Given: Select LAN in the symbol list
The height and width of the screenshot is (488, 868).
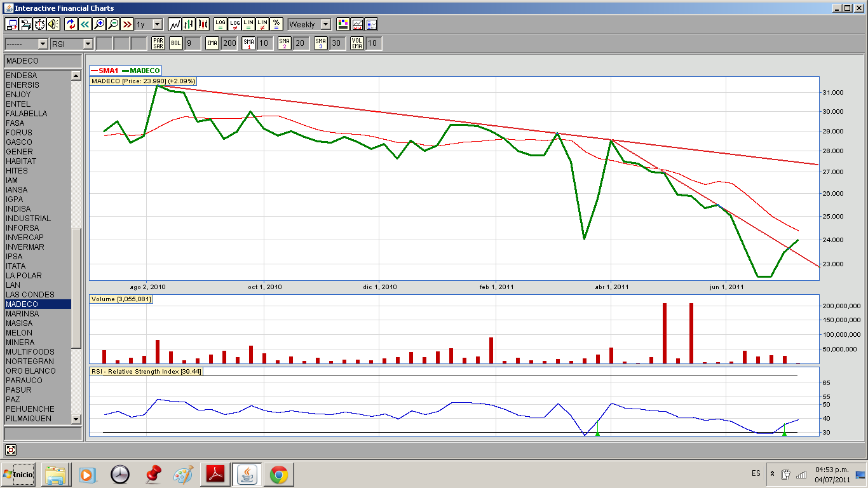Looking at the screenshot, I should (x=38, y=285).
